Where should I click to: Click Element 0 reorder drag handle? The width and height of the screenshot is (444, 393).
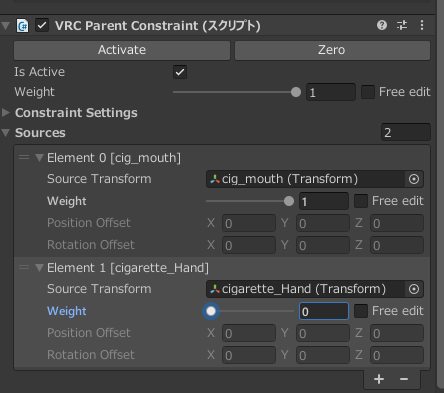[x=24, y=157]
